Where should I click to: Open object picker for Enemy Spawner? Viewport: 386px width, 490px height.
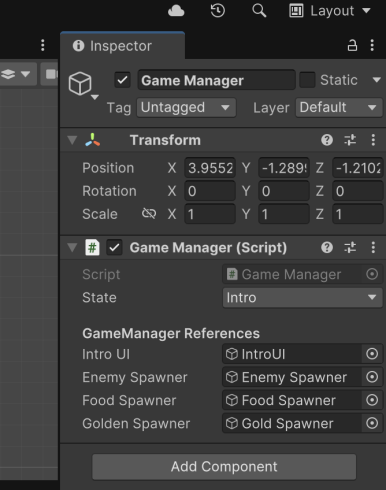click(372, 377)
